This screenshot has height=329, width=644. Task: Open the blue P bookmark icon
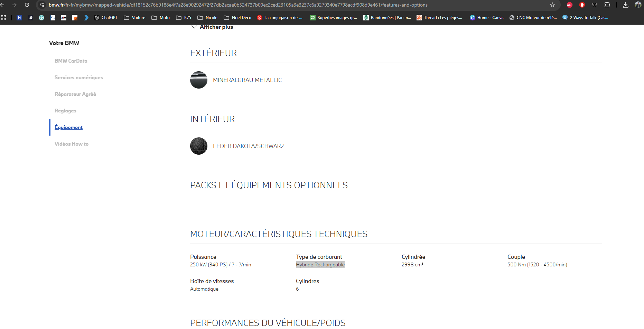point(19,18)
